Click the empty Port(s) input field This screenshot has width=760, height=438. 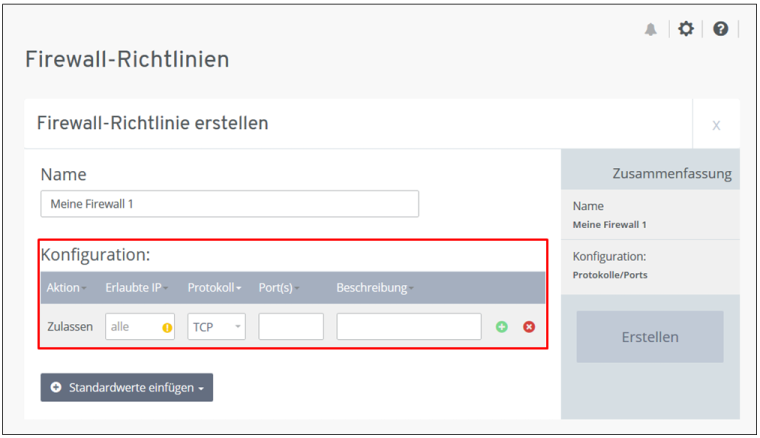point(290,327)
